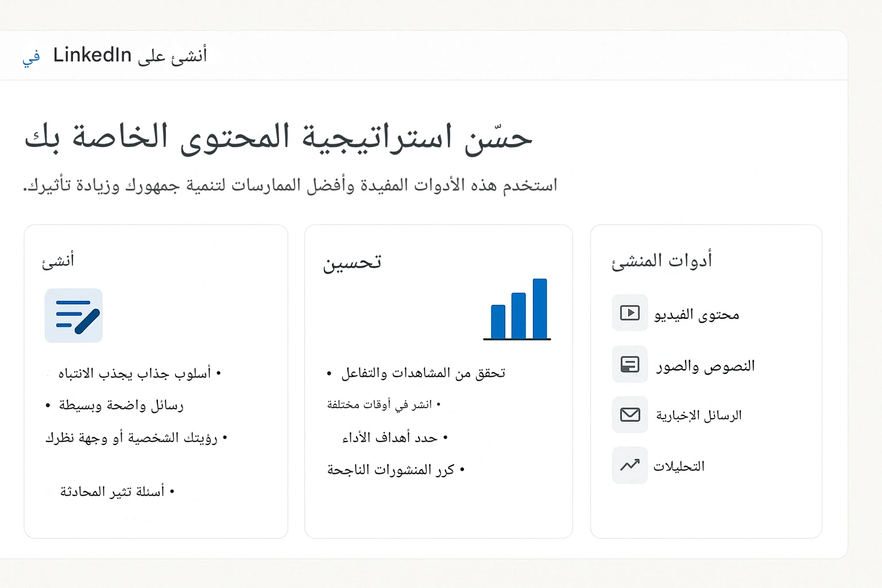Open the الرسائل الإخبارية link
Image resolution: width=882 pixels, height=588 pixels.
[x=699, y=415]
